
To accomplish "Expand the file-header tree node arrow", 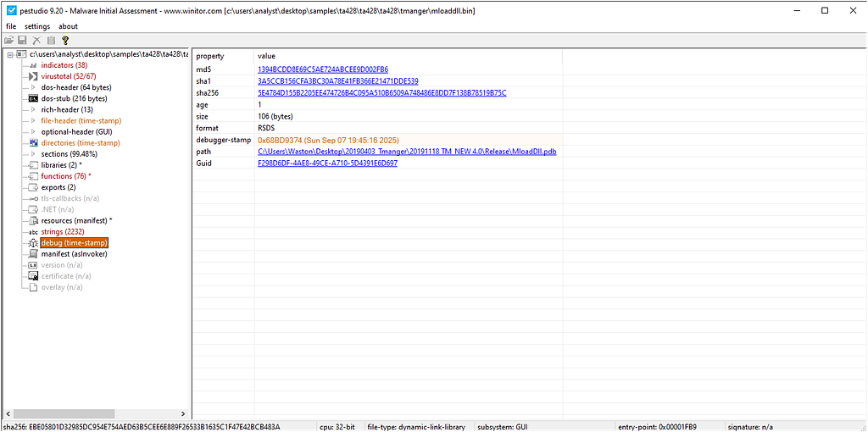I will click(33, 120).
